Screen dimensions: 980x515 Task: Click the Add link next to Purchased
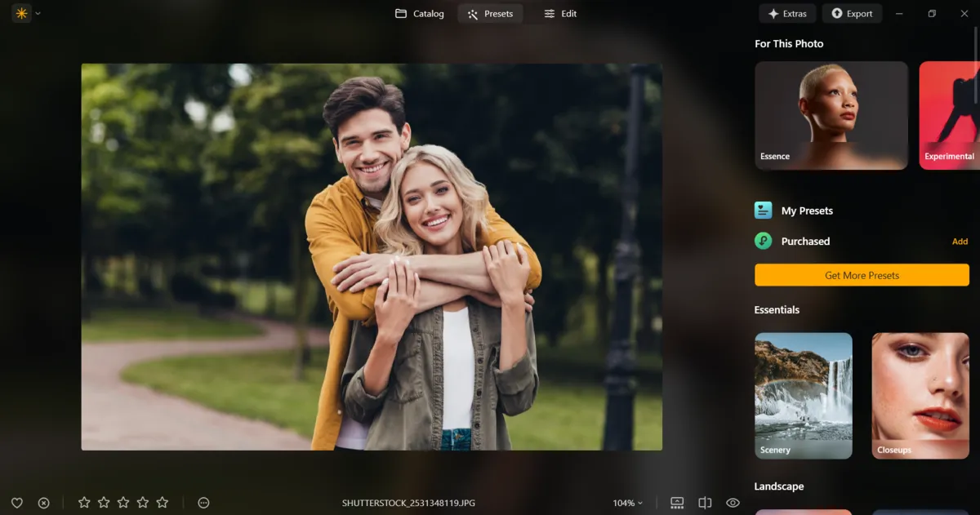click(960, 242)
